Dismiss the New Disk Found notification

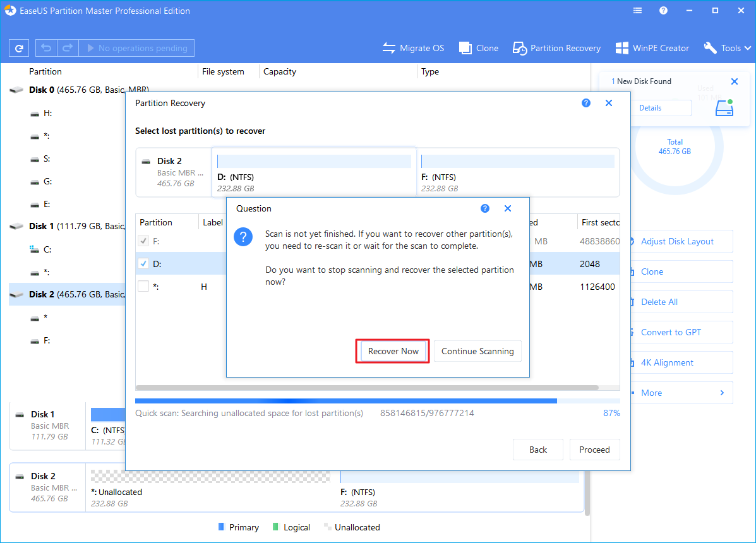point(734,81)
